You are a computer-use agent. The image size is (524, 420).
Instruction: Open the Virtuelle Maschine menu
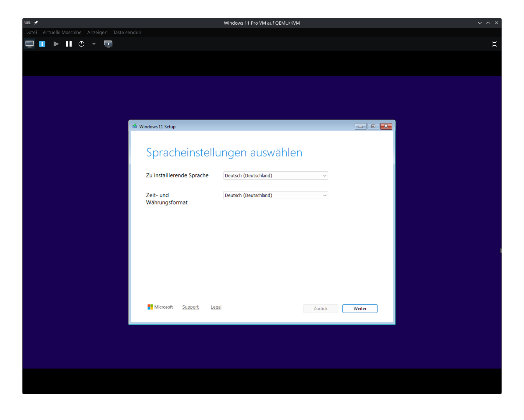click(x=62, y=32)
